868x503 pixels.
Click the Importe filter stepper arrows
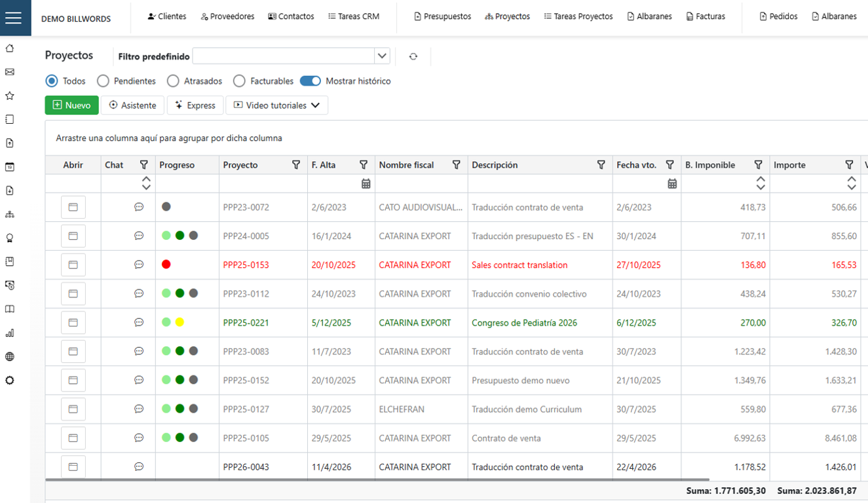(x=851, y=183)
